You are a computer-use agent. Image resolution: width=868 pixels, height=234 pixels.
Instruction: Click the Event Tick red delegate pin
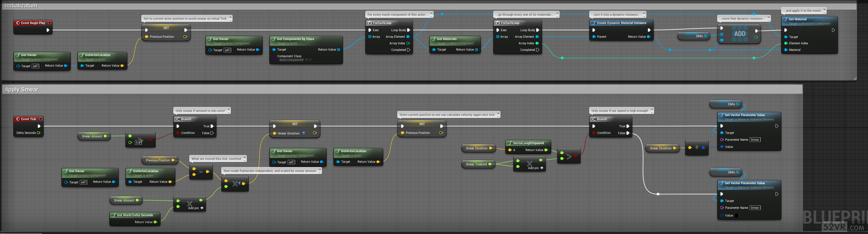click(x=41, y=119)
